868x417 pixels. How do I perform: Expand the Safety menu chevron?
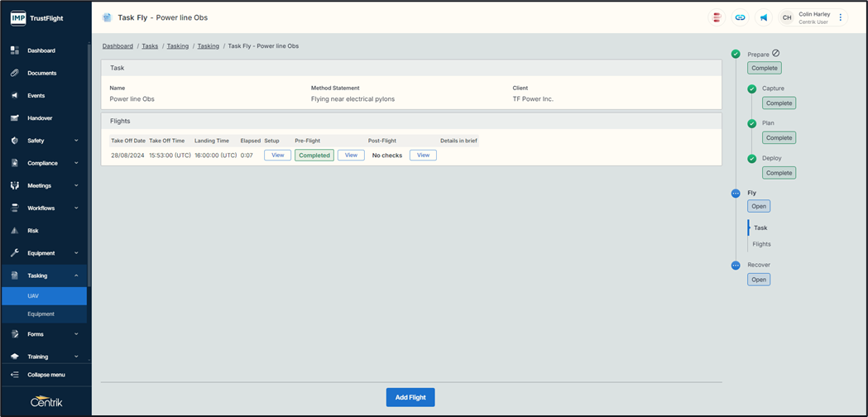(76, 141)
